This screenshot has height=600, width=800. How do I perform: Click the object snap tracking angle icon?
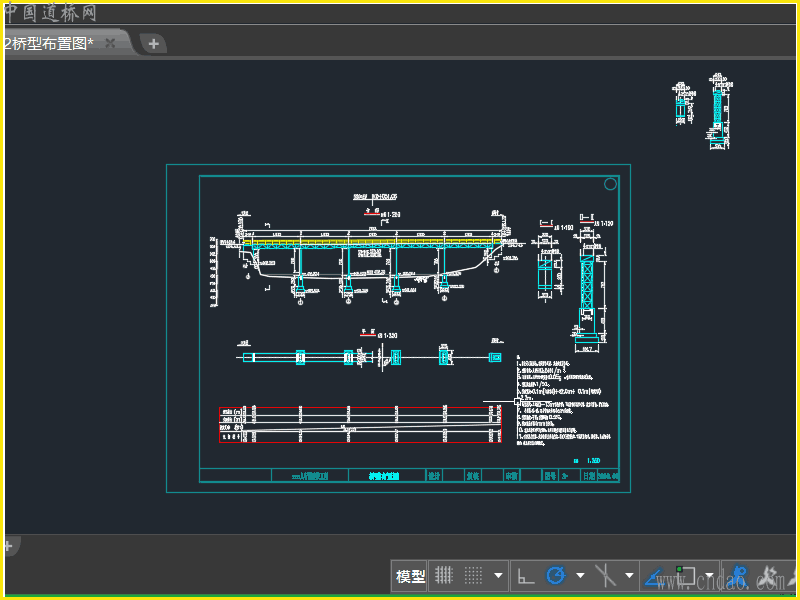(x=654, y=576)
